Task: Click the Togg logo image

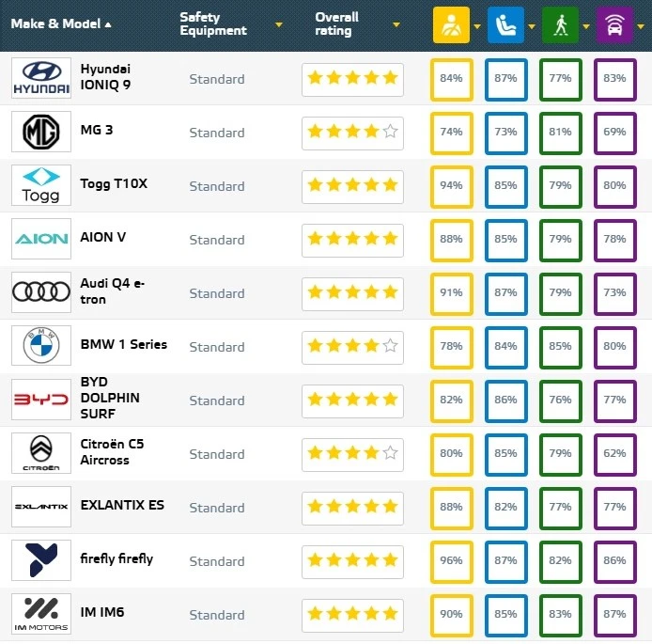Action: tap(41, 185)
